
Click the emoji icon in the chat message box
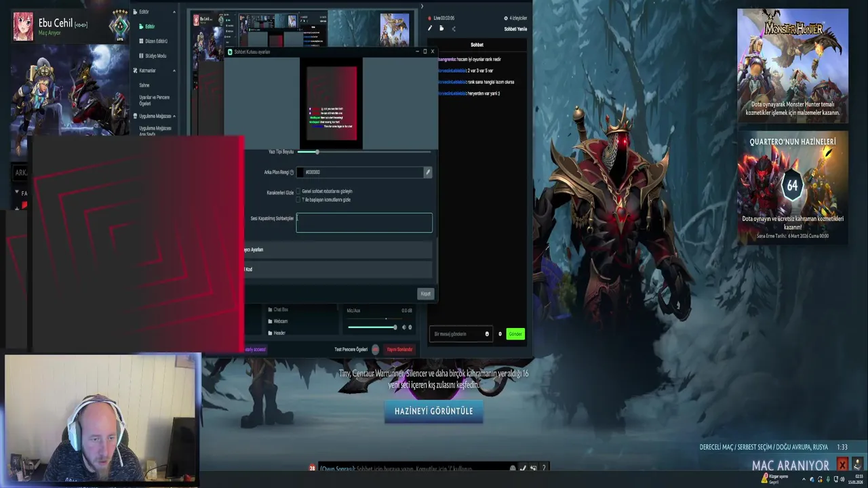pos(487,333)
